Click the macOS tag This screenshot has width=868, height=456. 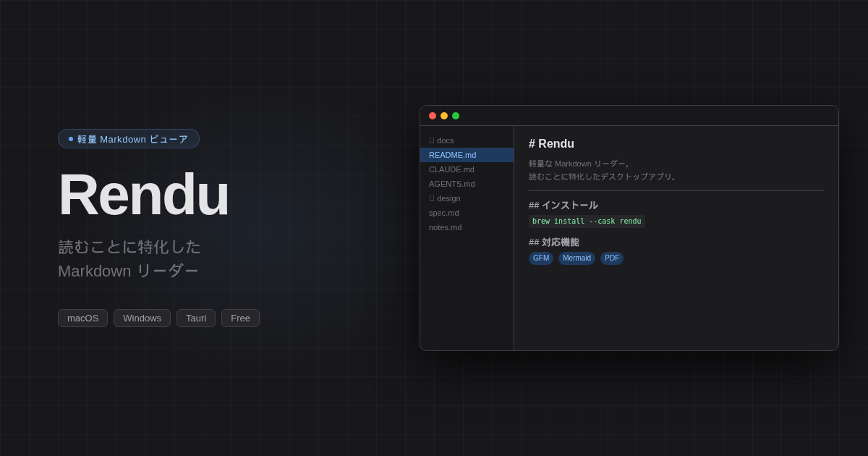click(82, 318)
